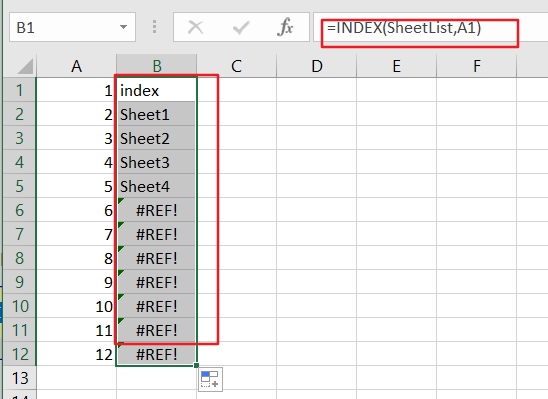Image resolution: width=548 pixels, height=399 pixels.
Task: Select row 12 header
Action: pyautogui.click(x=19, y=354)
